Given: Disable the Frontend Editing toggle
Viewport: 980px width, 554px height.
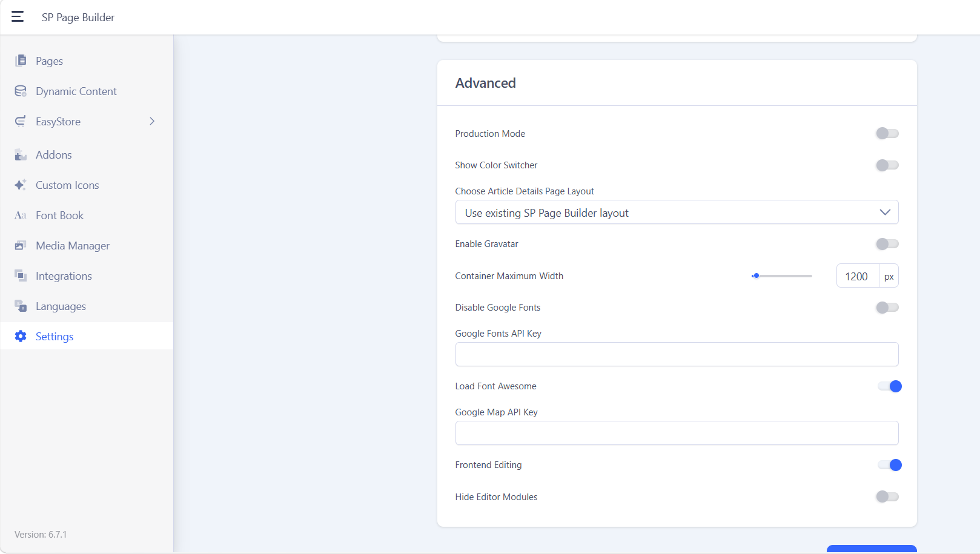Looking at the screenshot, I should point(890,464).
